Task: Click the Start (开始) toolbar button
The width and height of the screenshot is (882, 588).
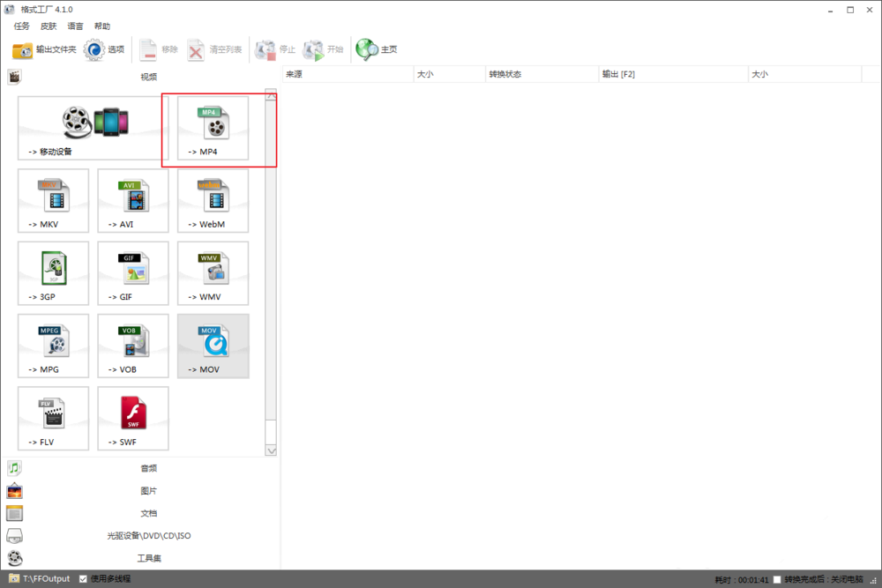Action: tap(323, 49)
